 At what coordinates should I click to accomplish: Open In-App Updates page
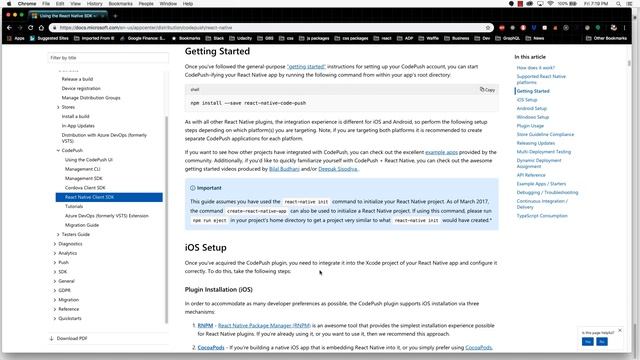coord(78,126)
